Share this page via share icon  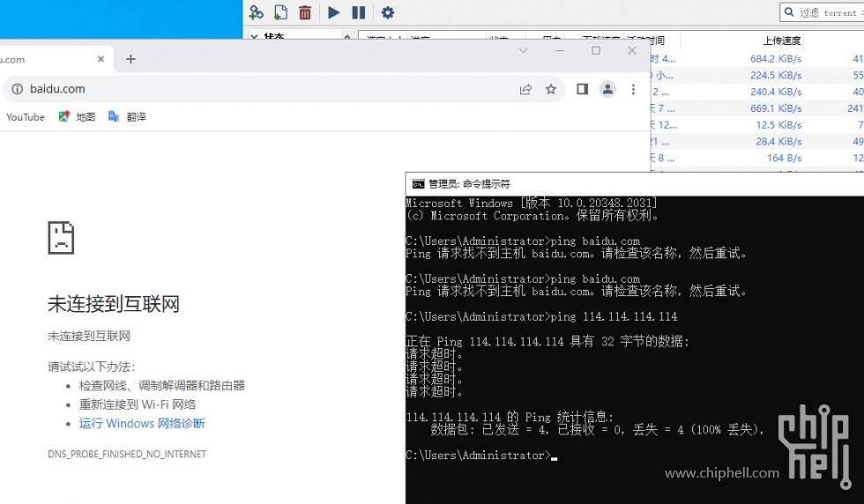click(x=525, y=89)
